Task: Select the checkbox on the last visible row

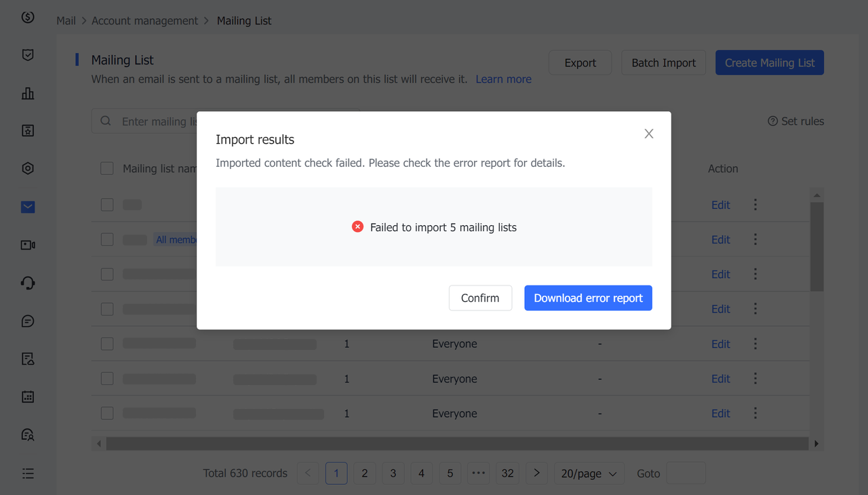Action: pos(106,413)
